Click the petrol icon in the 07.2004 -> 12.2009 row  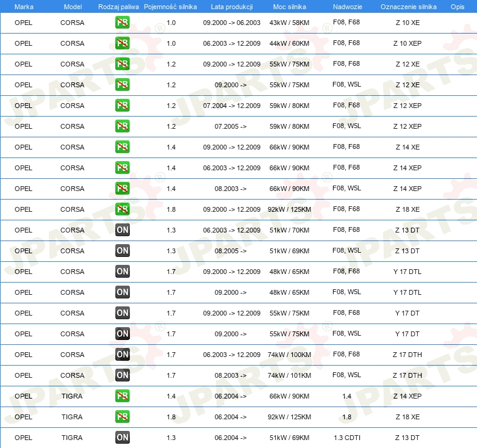coord(122,106)
